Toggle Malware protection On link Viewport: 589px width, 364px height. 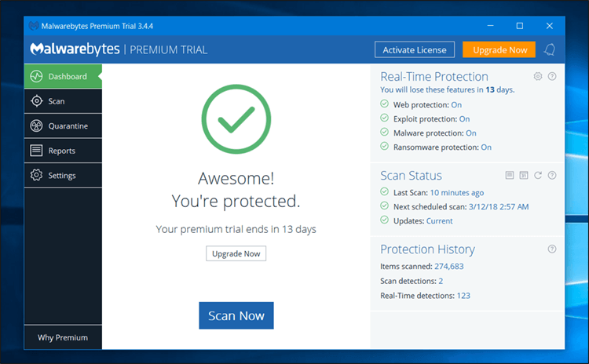point(471,133)
